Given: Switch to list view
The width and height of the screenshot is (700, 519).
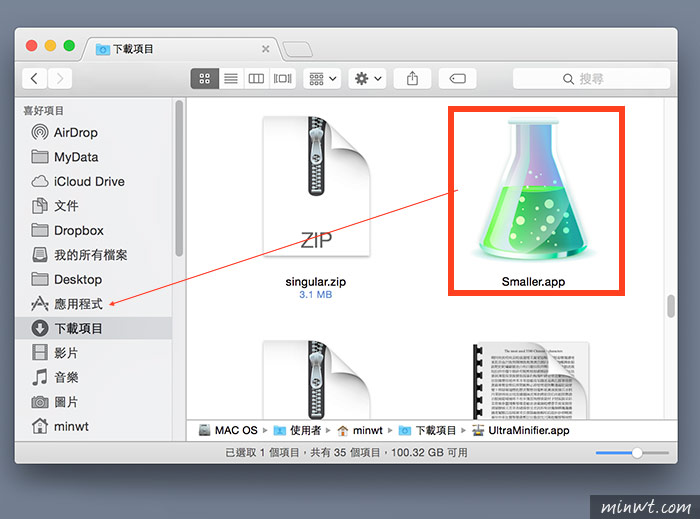Looking at the screenshot, I should 231,79.
